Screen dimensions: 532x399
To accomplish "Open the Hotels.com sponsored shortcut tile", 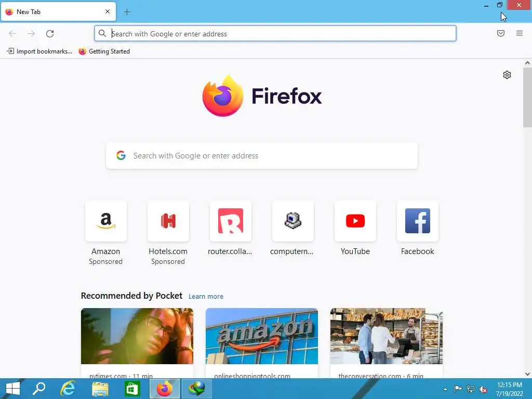I will (168, 221).
